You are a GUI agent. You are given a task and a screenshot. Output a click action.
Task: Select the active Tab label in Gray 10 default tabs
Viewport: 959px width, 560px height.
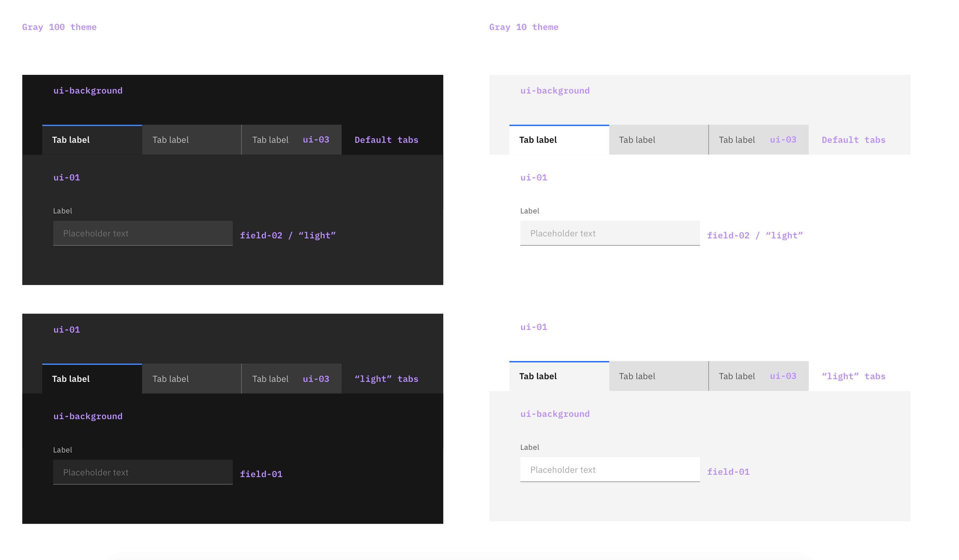[x=537, y=140]
